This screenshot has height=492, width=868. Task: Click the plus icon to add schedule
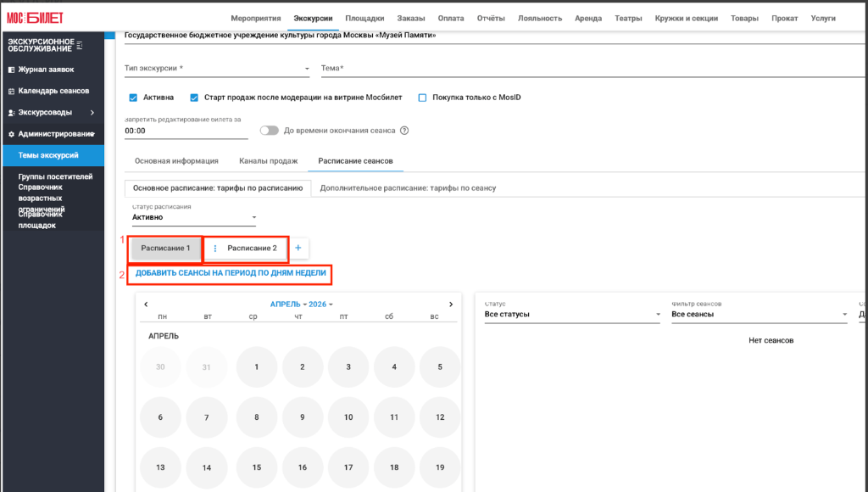tap(298, 248)
